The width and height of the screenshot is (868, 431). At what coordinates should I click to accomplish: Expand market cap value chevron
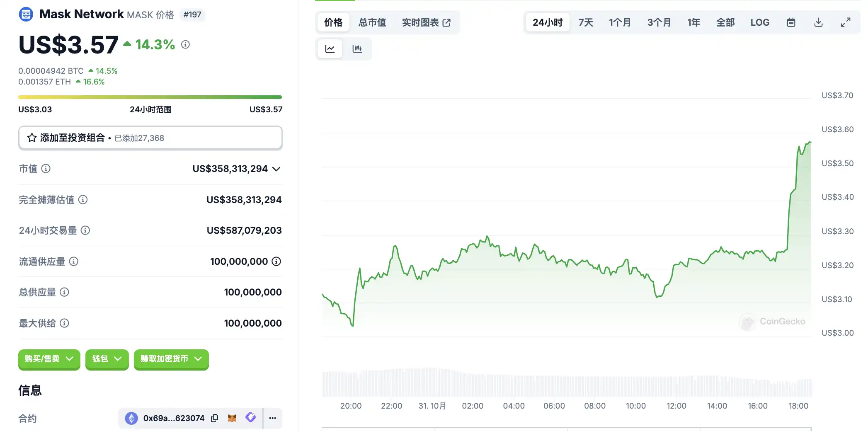tap(276, 169)
